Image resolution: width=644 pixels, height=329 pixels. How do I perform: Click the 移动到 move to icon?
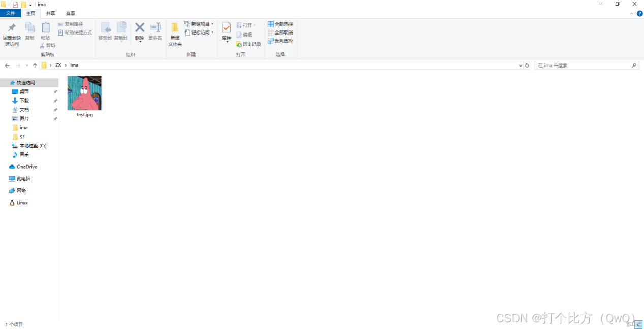(x=105, y=28)
